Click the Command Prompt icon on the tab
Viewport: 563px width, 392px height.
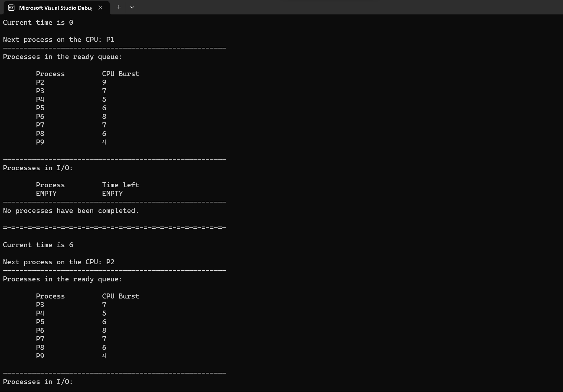click(11, 7)
